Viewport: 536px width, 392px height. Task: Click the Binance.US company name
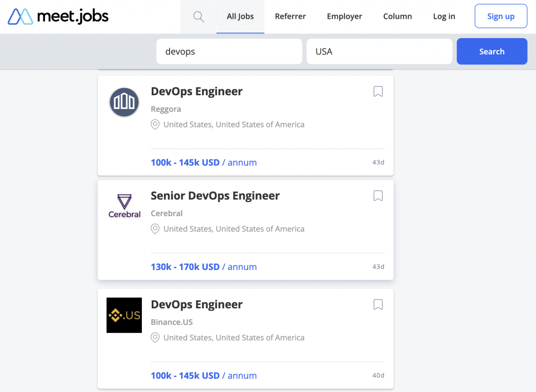click(172, 322)
